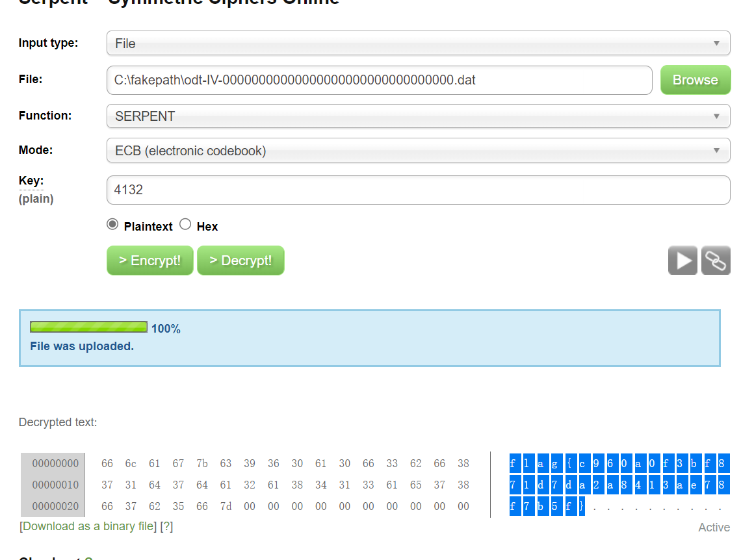Click the hex byte 6c in first row
This screenshot has height=560, width=741.
click(131, 464)
